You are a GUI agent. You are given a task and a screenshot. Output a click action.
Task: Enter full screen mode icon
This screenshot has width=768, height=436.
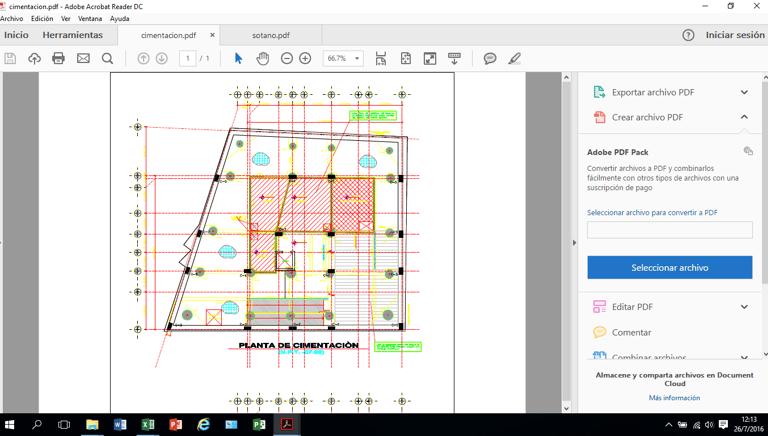tap(430, 58)
